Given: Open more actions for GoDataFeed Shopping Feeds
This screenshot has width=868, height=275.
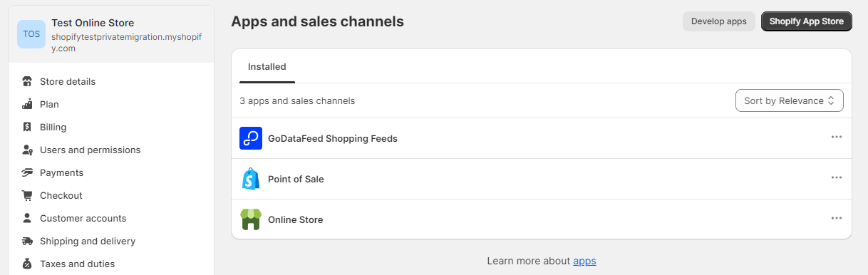Looking at the screenshot, I should 837,137.
